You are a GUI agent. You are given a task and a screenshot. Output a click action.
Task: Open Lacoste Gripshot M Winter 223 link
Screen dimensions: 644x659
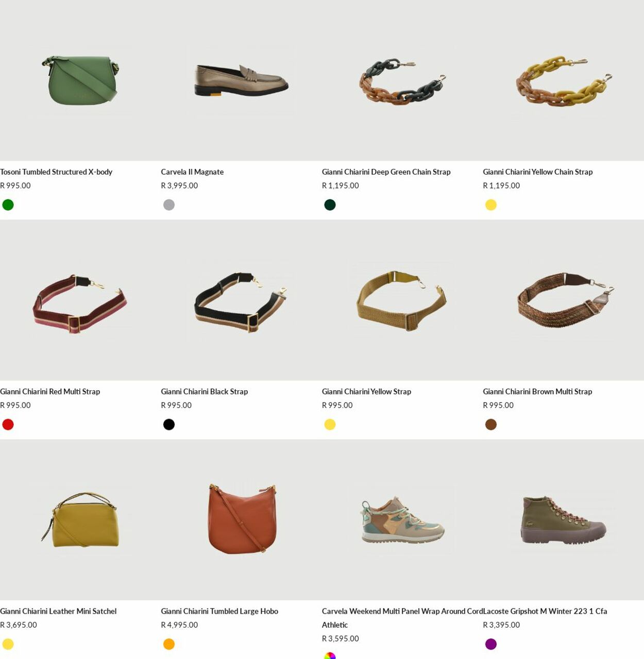coord(545,612)
